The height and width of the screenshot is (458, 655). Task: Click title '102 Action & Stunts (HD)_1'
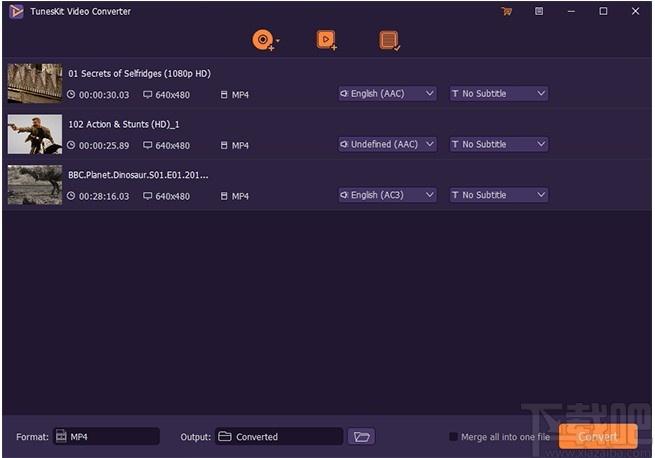124,124
